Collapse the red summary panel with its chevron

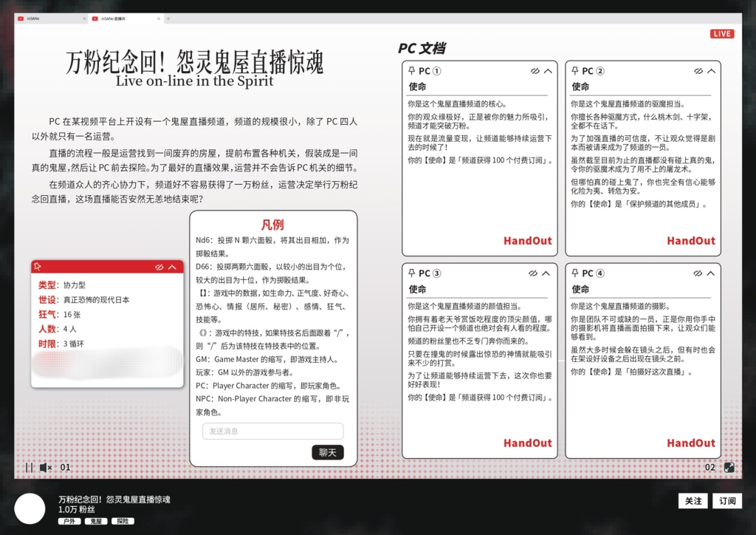coord(171,266)
